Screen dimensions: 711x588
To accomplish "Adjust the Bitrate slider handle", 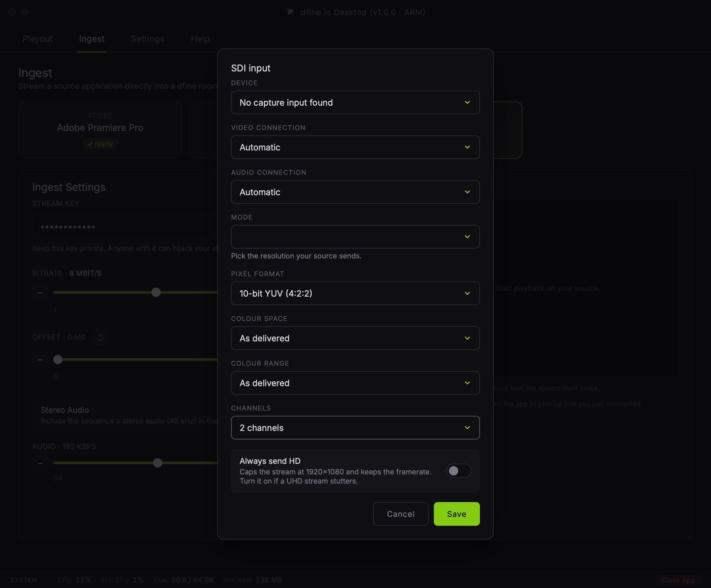I will click(156, 292).
